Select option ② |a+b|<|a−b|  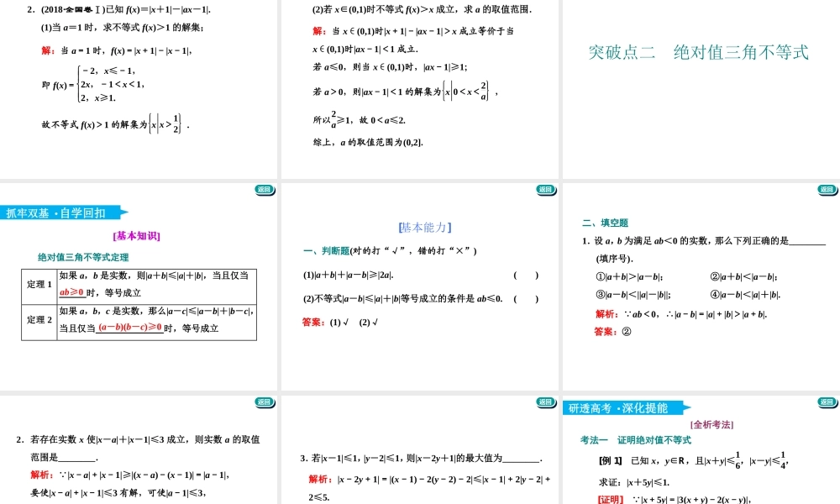743,276
